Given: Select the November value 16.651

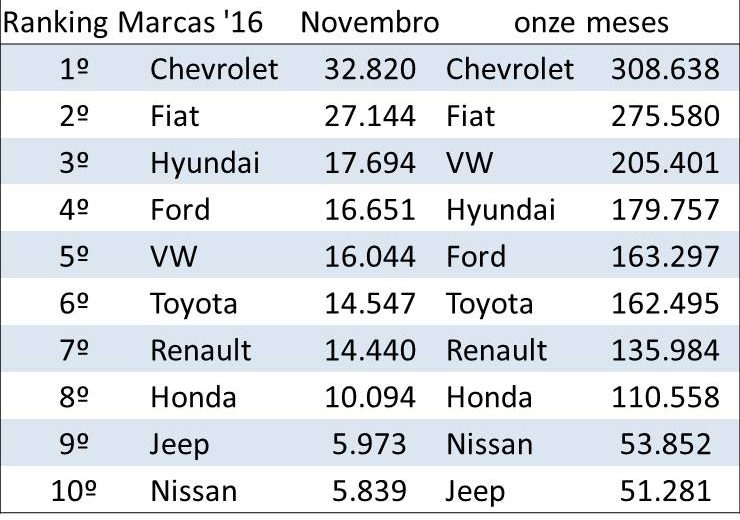Looking at the screenshot, I should click(370, 210).
